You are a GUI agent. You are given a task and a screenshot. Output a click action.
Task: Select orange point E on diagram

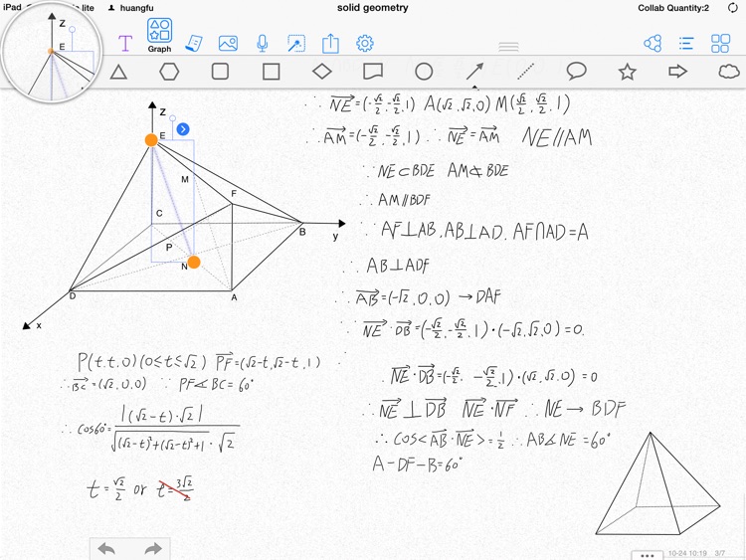151,140
